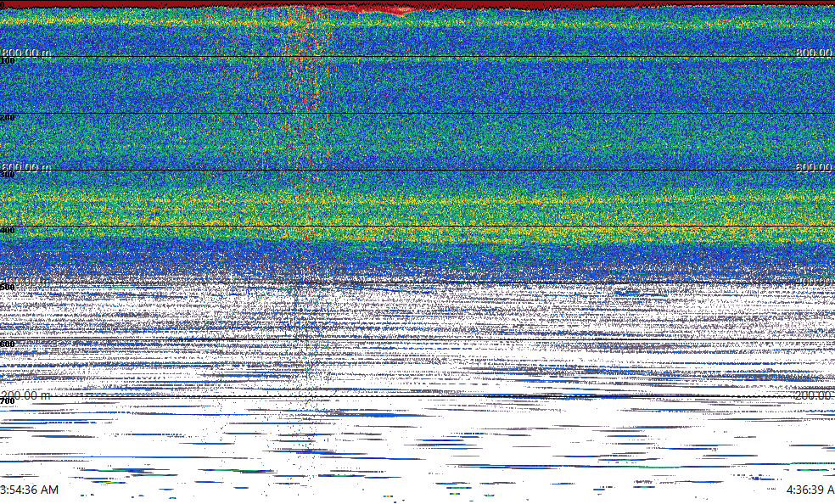Click the '400' depth label
835x504 pixels.
point(8,231)
